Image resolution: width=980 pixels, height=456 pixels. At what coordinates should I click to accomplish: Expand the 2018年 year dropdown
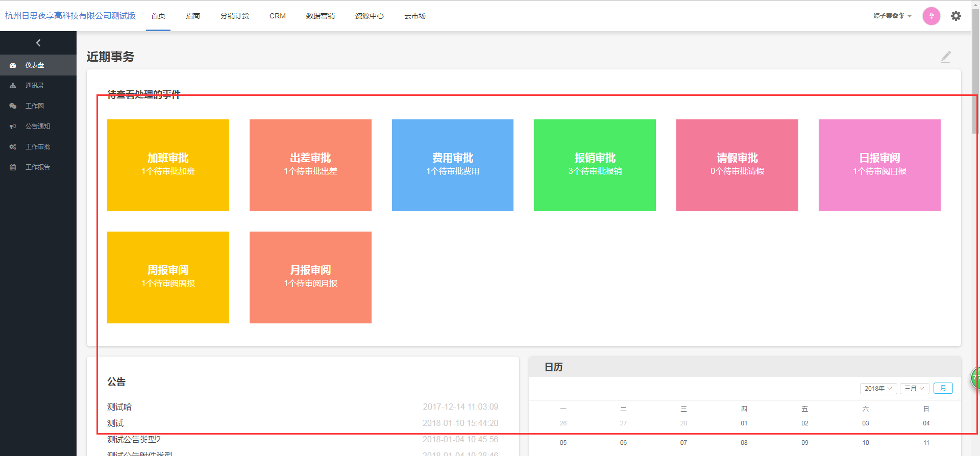pyautogui.click(x=878, y=388)
